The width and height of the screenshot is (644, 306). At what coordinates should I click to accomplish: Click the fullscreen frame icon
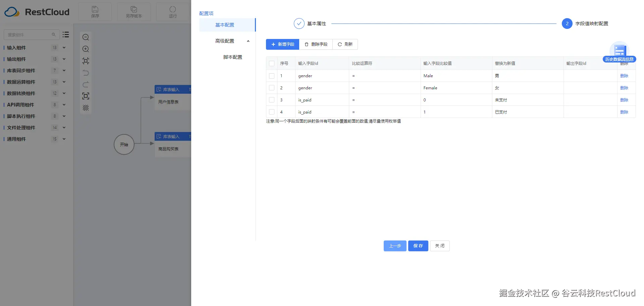coord(86,96)
